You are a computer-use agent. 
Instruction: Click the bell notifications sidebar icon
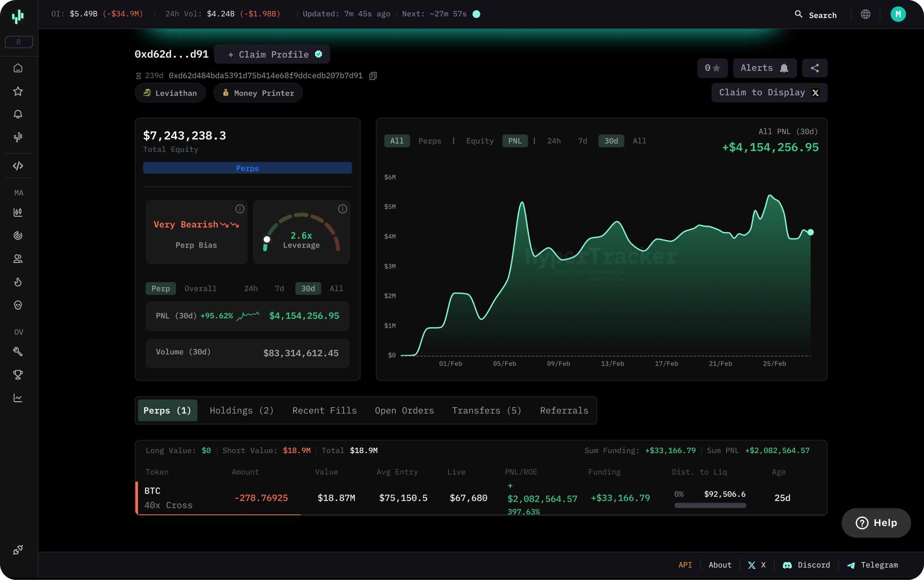(x=18, y=114)
